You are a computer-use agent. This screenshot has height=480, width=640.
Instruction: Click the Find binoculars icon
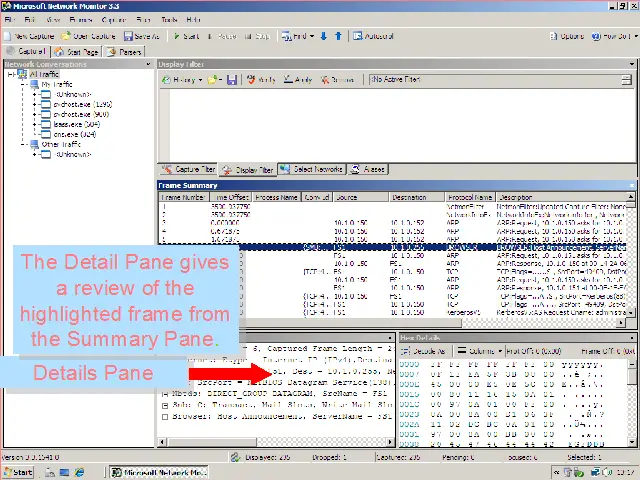(x=286, y=36)
